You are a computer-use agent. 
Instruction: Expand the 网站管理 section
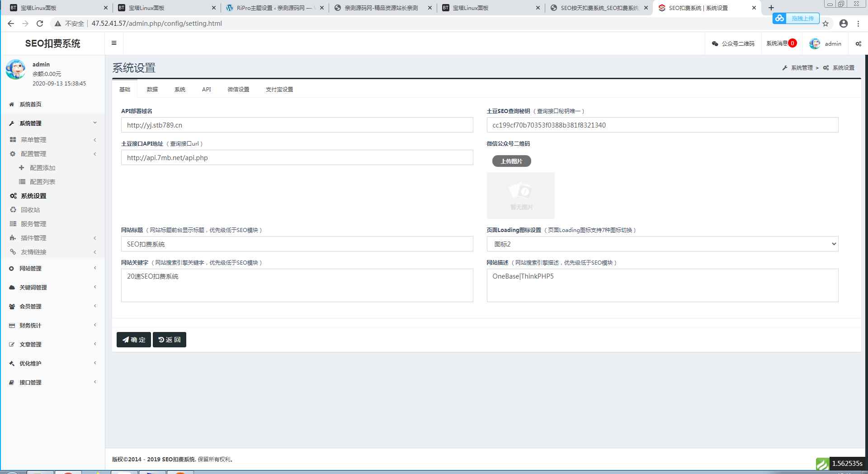tap(52, 269)
